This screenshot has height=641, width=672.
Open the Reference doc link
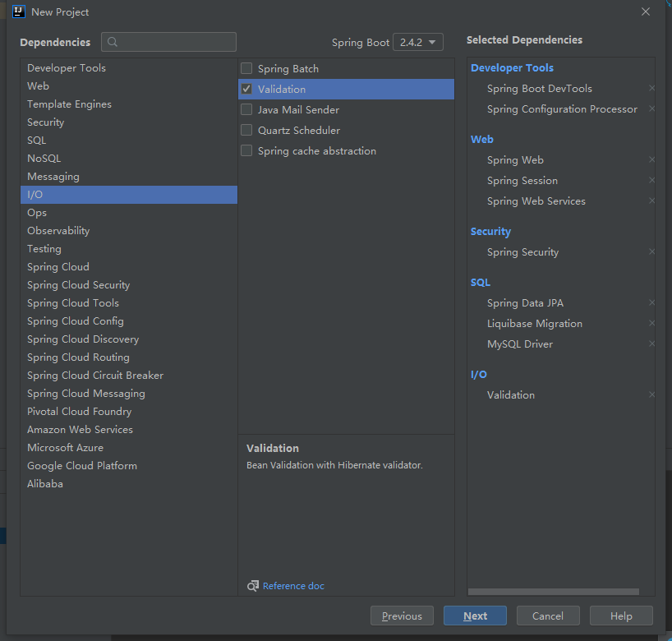293,586
